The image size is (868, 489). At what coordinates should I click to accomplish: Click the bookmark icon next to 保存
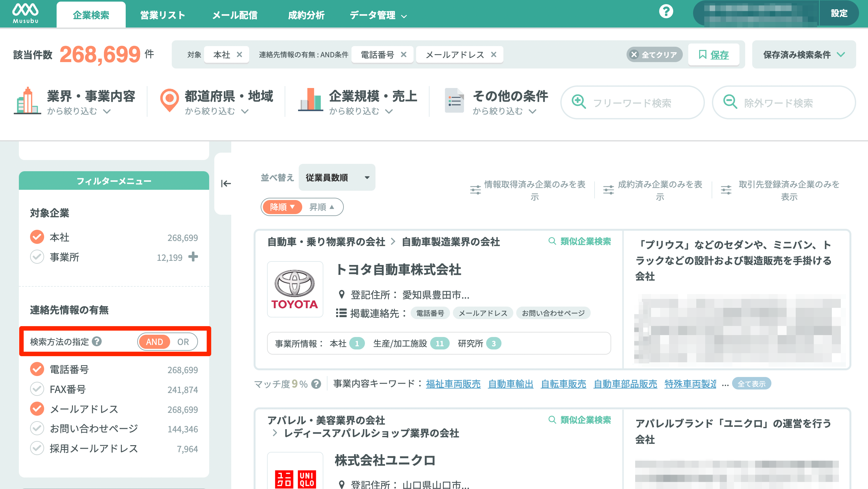(x=702, y=55)
